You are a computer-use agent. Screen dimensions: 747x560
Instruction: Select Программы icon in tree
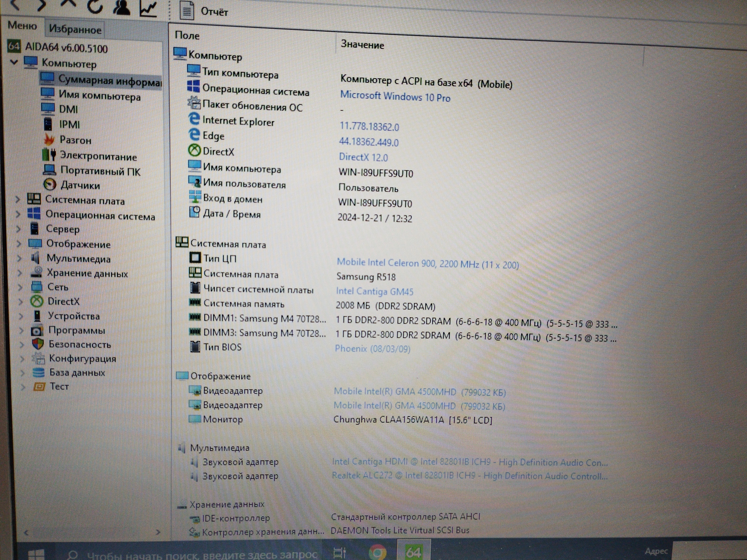37,331
